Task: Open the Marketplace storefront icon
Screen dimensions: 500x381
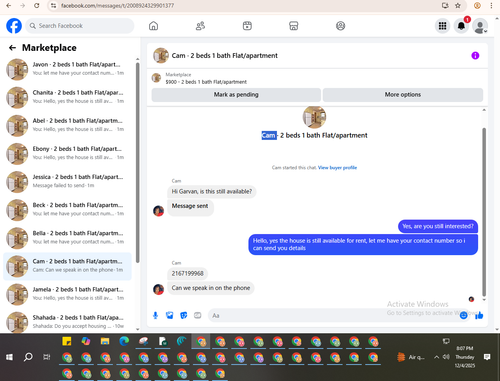Action: point(294,26)
